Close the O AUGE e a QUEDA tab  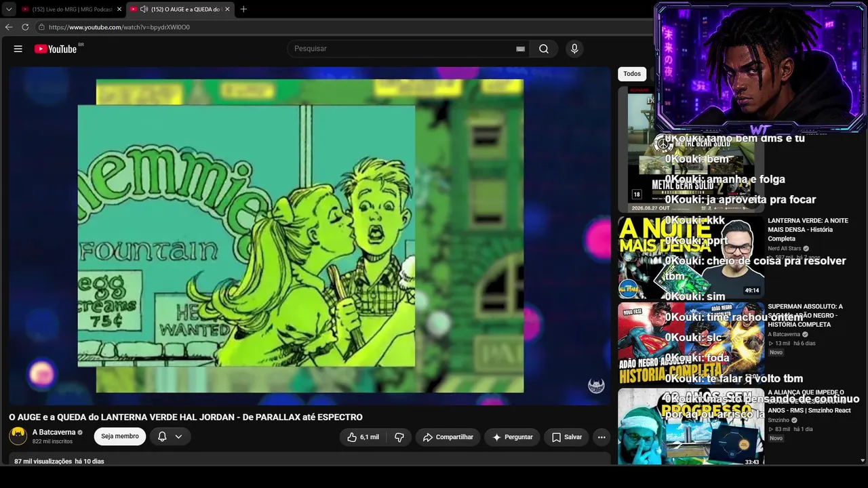tap(227, 9)
